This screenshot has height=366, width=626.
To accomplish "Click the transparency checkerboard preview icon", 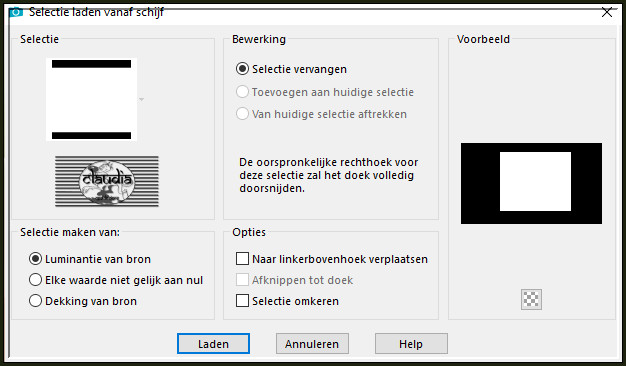I will (x=531, y=299).
